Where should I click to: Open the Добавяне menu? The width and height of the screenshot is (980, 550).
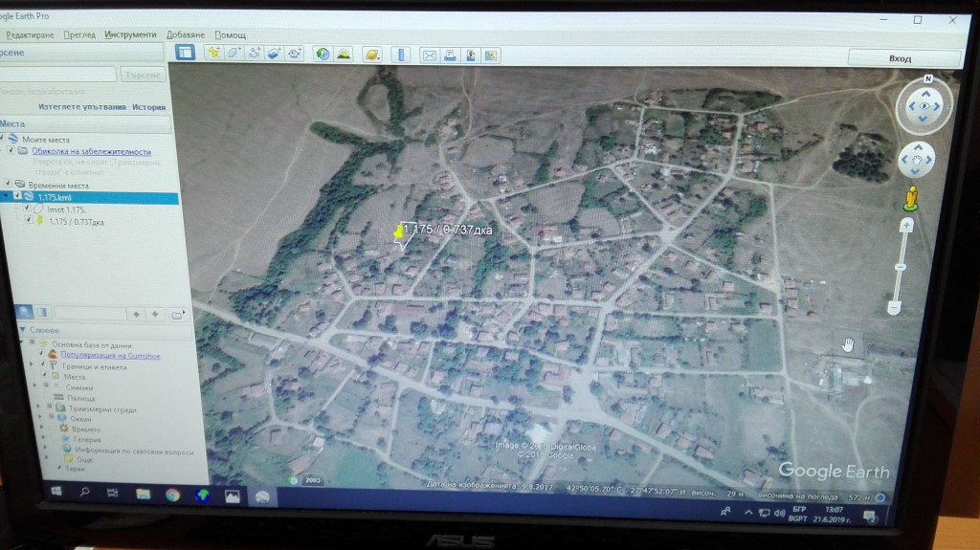coord(185,34)
